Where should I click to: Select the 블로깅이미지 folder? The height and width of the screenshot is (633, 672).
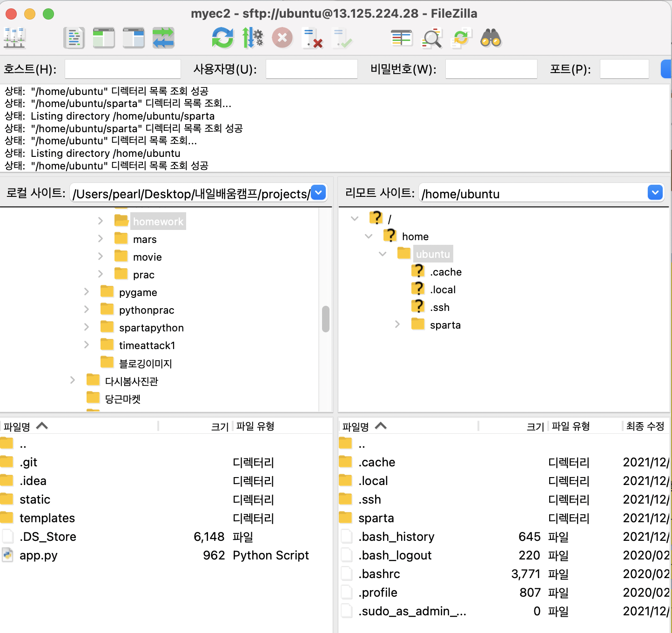[146, 363]
